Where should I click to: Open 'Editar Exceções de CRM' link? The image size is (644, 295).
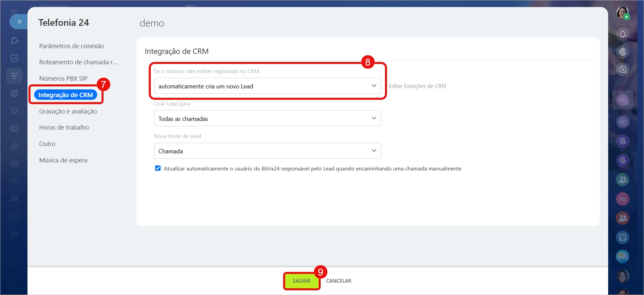417,86
